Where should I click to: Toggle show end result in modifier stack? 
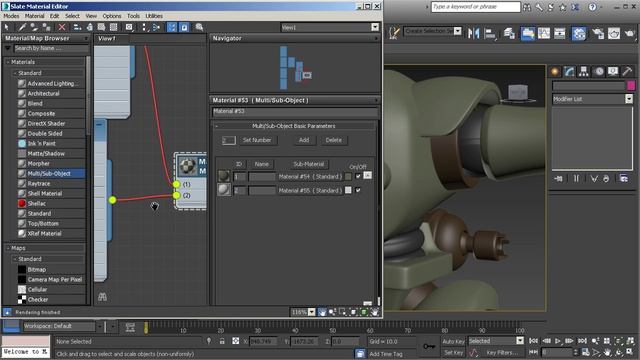(x=576, y=178)
